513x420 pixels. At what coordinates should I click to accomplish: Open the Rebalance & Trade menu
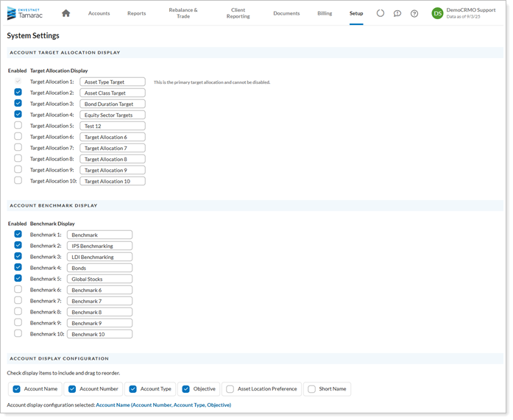pos(183,13)
